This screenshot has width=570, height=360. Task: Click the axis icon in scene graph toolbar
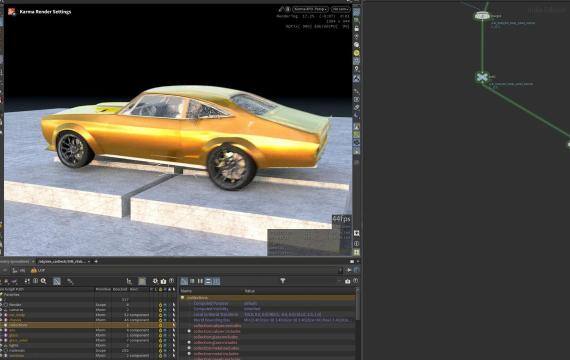pos(129,281)
